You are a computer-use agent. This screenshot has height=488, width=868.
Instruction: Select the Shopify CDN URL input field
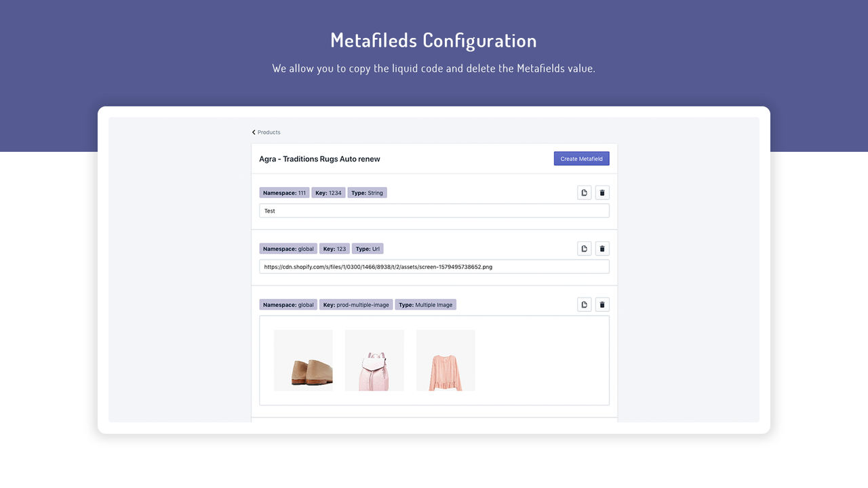[x=434, y=266]
